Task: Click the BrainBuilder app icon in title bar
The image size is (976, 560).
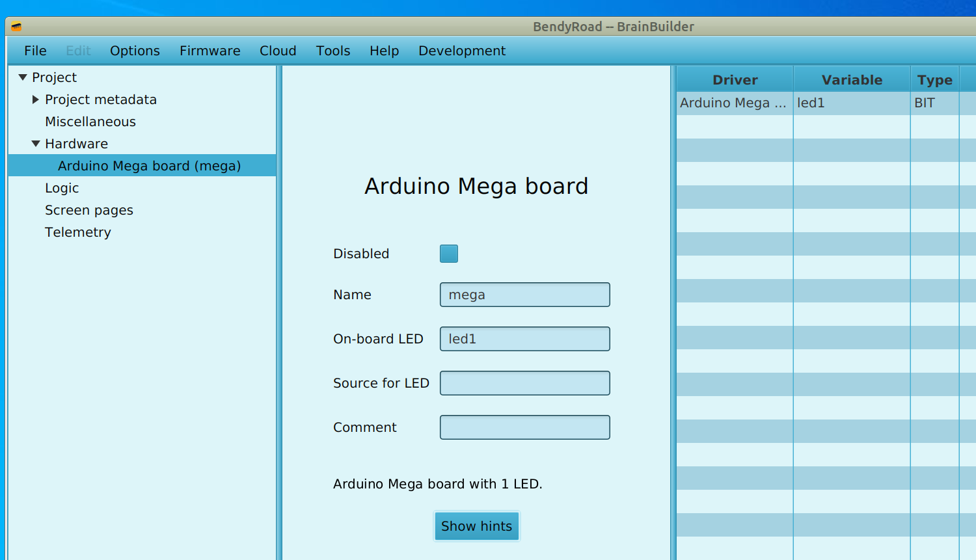Action: (x=16, y=27)
